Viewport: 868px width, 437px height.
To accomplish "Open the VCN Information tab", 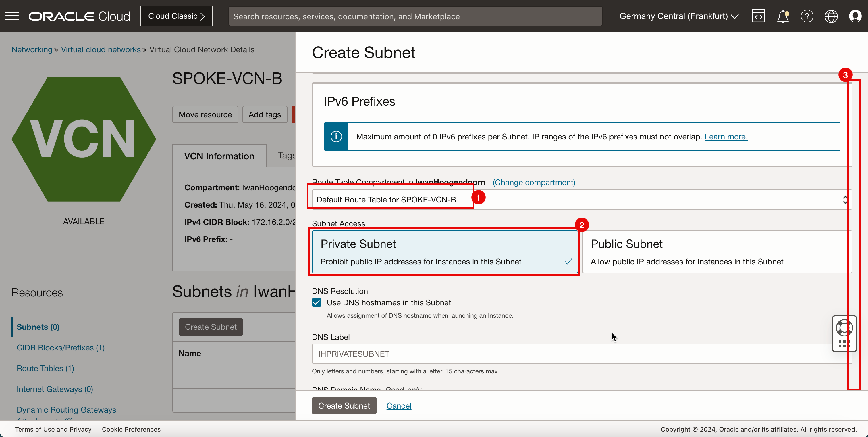I will pos(219,156).
